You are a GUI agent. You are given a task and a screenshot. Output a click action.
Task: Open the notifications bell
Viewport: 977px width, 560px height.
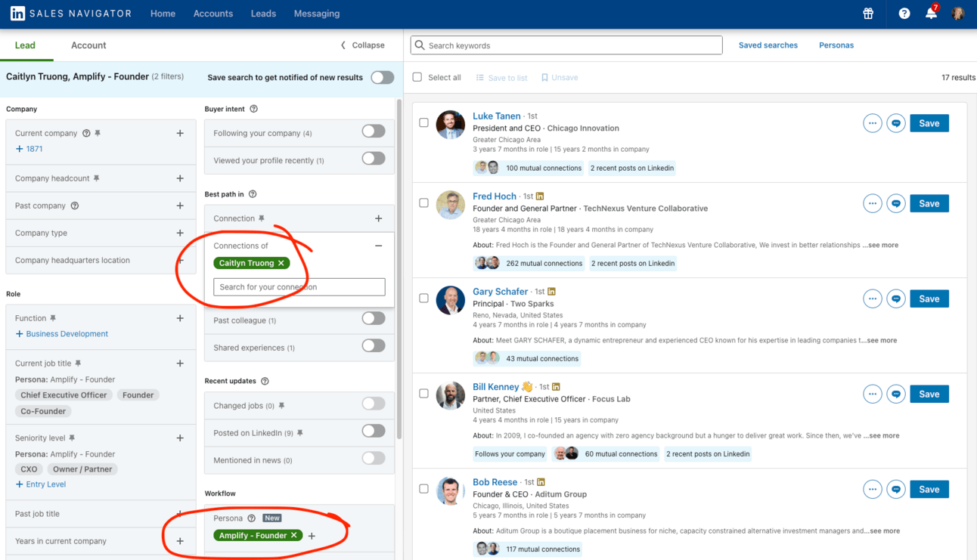coord(931,14)
